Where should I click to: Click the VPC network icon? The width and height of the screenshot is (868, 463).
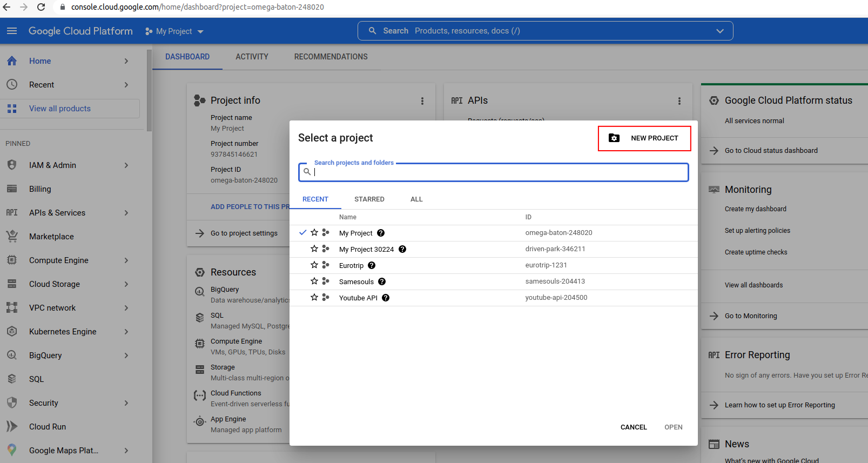[x=12, y=307]
